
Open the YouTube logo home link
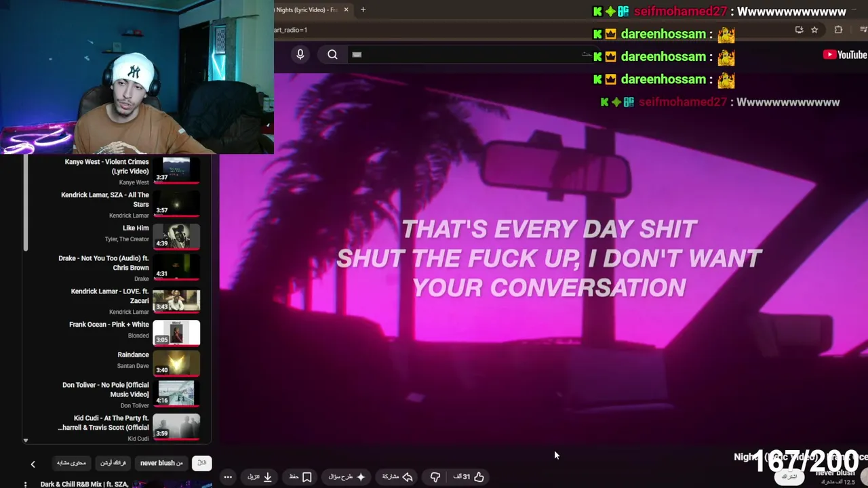coord(845,55)
